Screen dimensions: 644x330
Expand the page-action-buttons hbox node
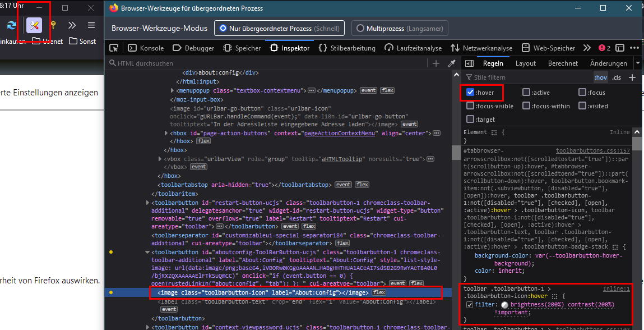coord(166,133)
